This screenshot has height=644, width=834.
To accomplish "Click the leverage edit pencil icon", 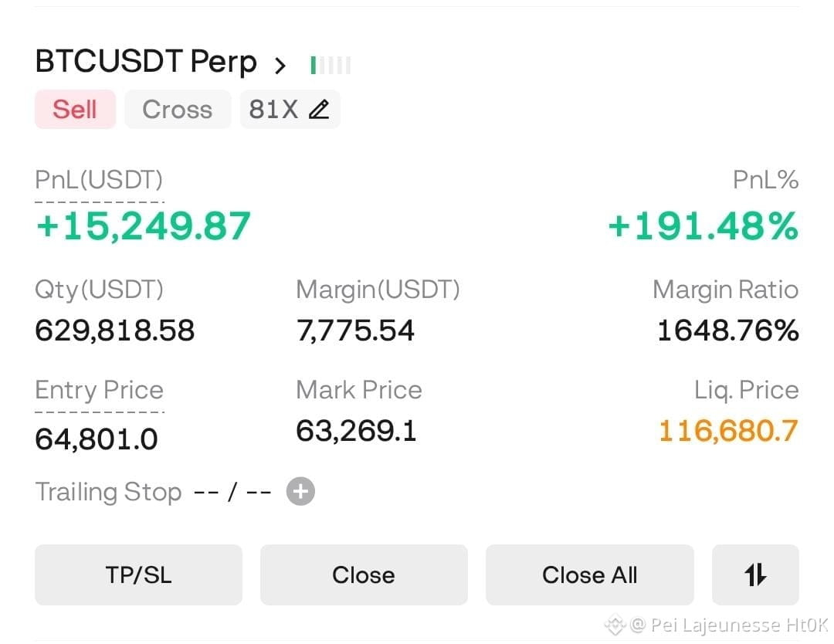I will [319, 110].
